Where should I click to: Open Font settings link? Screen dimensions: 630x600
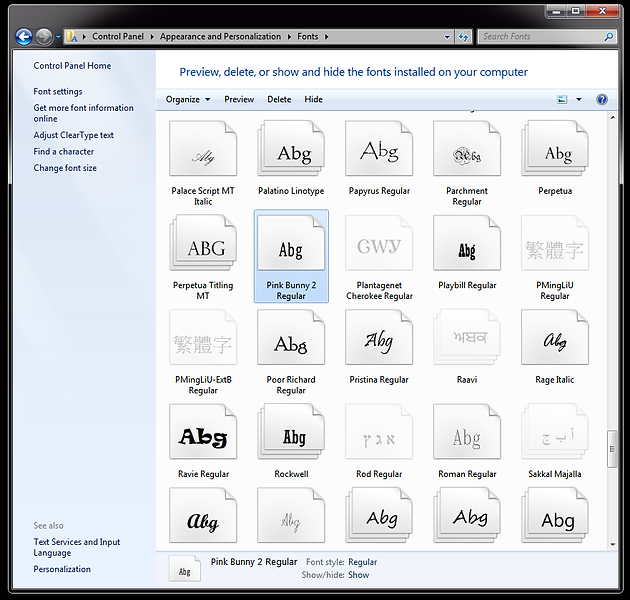[x=58, y=92]
